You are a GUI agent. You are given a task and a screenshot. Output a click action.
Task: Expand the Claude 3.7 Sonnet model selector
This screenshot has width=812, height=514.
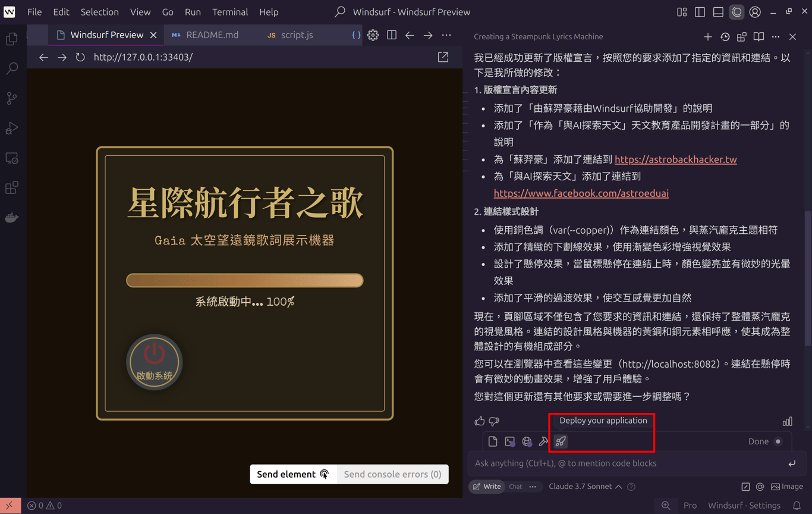click(586, 487)
